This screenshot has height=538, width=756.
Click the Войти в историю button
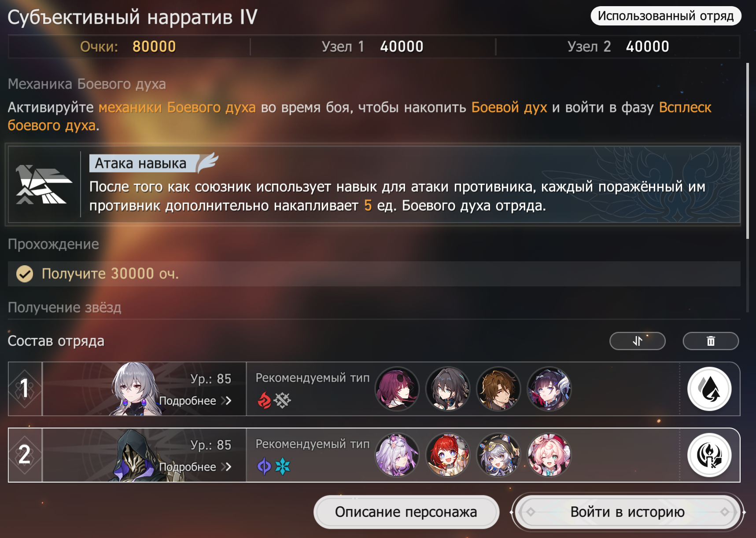[627, 512]
